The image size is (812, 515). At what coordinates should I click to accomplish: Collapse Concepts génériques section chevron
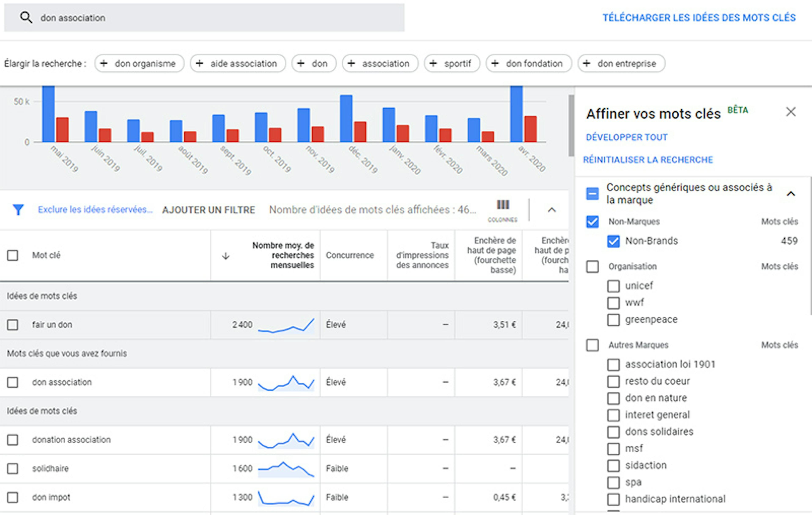pos(790,194)
